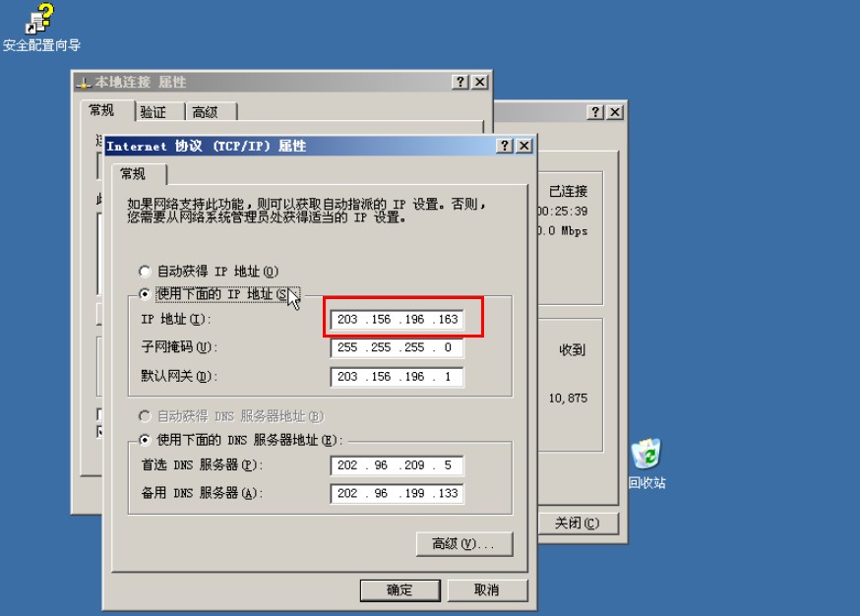The height and width of the screenshot is (616, 860).
Task: Click the 子网掩码 input field
Action: click(x=398, y=347)
